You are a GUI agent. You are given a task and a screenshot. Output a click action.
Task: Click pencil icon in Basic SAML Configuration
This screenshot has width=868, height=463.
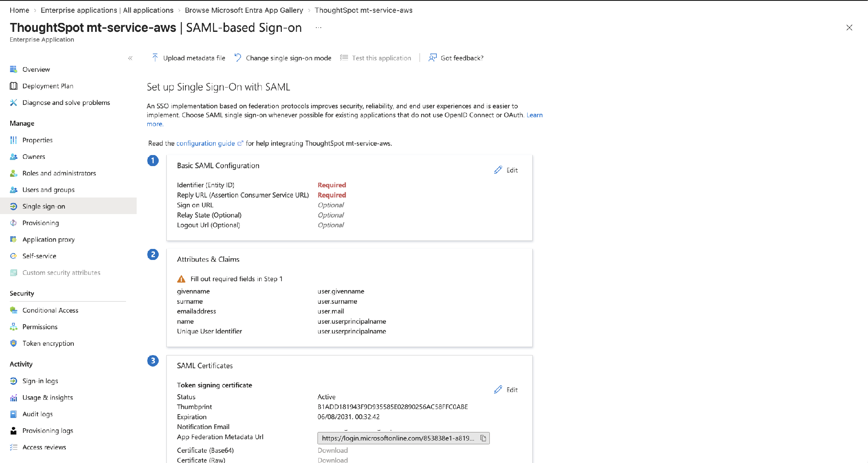498,170
